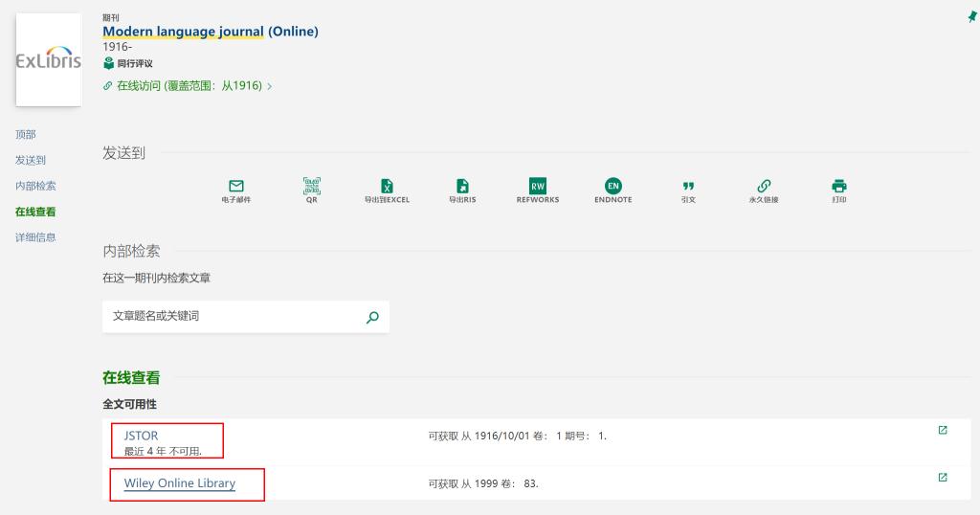Focus the 文章题名或关键词 search field
This screenshot has width=980, height=515.
pyautogui.click(x=246, y=316)
